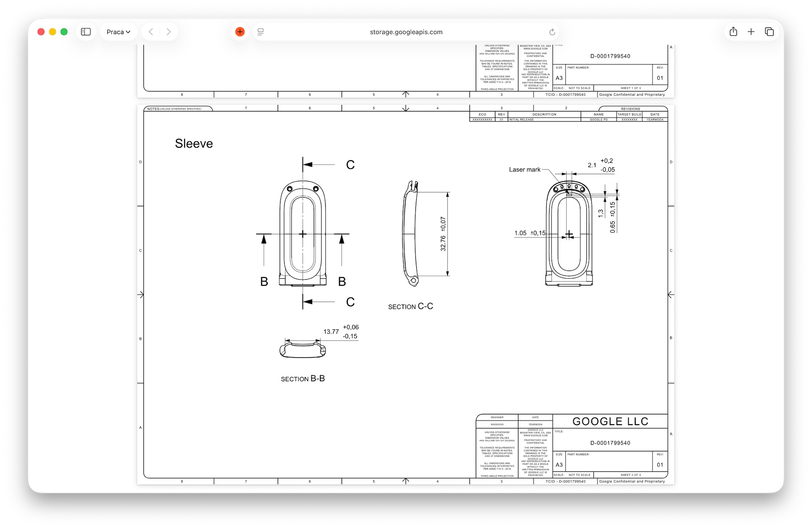This screenshot has width=812, height=530.
Task: Click the Laser mark annotation
Action: click(525, 169)
